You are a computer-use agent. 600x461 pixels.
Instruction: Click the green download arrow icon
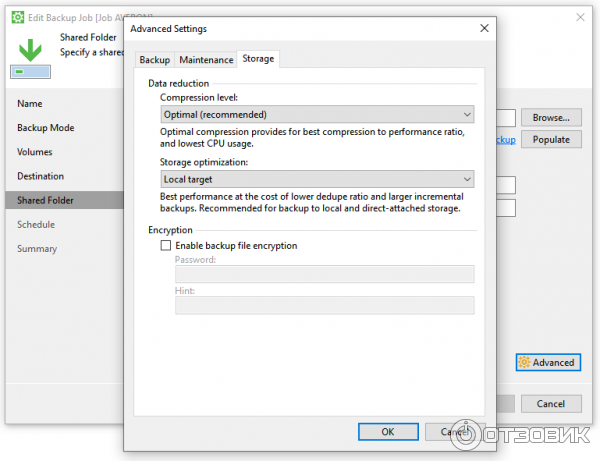tap(30, 50)
